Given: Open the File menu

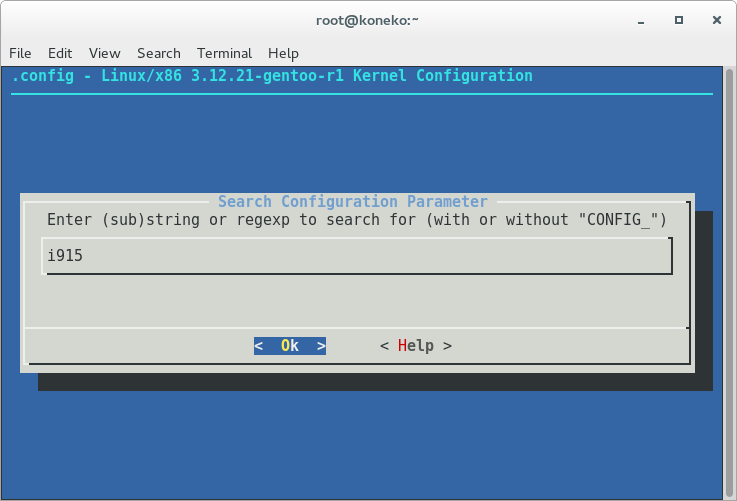Looking at the screenshot, I should click(x=20, y=53).
